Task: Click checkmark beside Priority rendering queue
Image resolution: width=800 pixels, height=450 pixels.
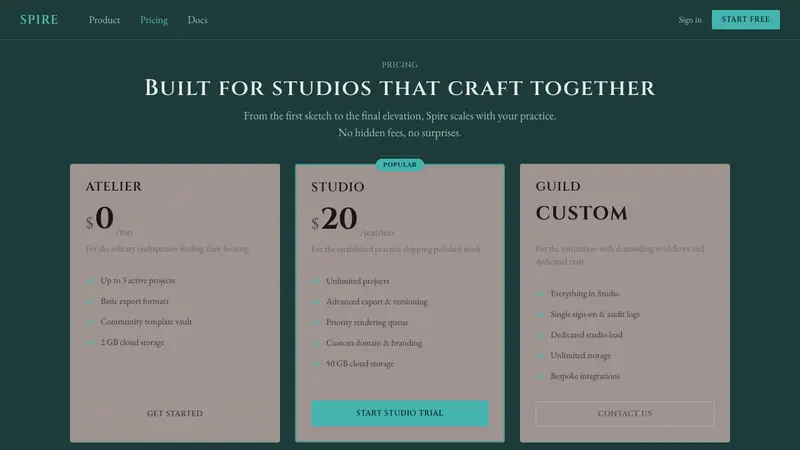Action: [x=316, y=322]
